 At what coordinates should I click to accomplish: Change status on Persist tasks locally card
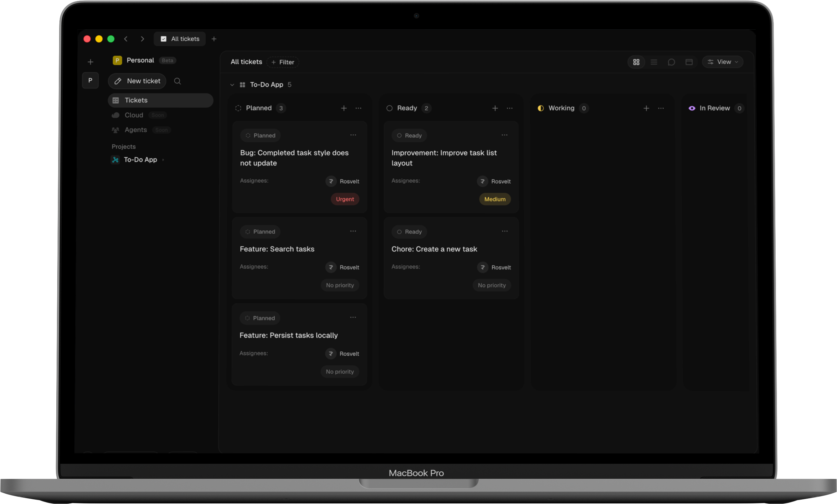click(260, 318)
